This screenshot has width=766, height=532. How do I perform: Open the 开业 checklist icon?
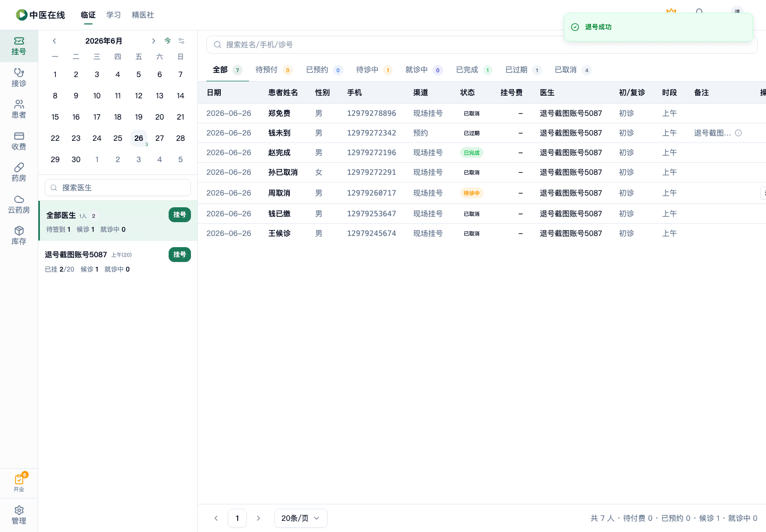click(x=19, y=483)
